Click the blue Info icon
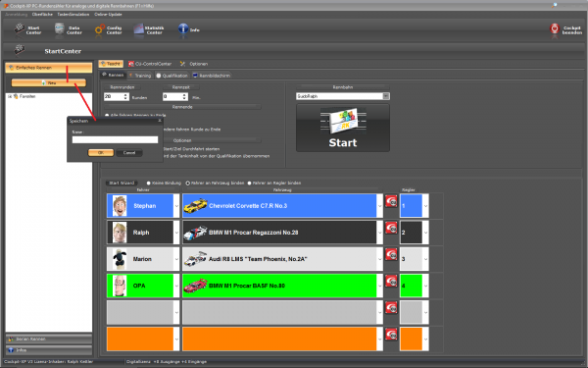Screen dimensions: 588x368 point(183,28)
